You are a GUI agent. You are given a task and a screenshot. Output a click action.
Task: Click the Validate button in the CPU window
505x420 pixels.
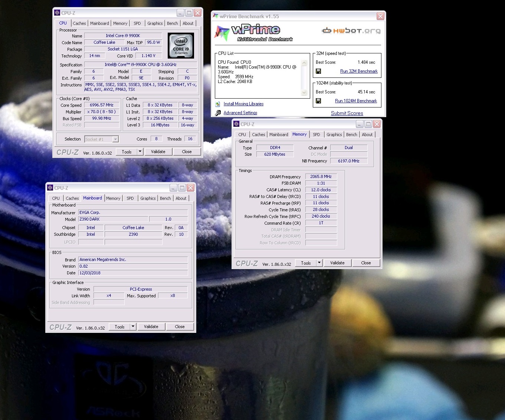coord(158,152)
